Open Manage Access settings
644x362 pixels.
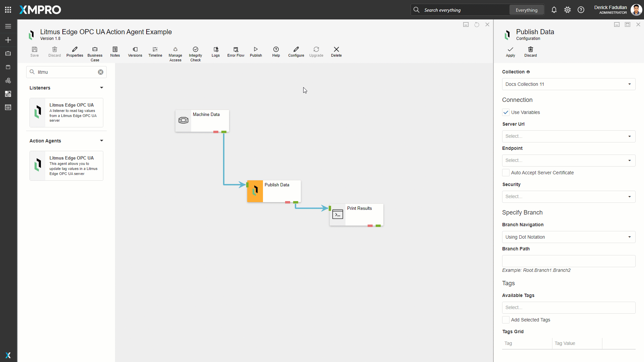pos(175,50)
